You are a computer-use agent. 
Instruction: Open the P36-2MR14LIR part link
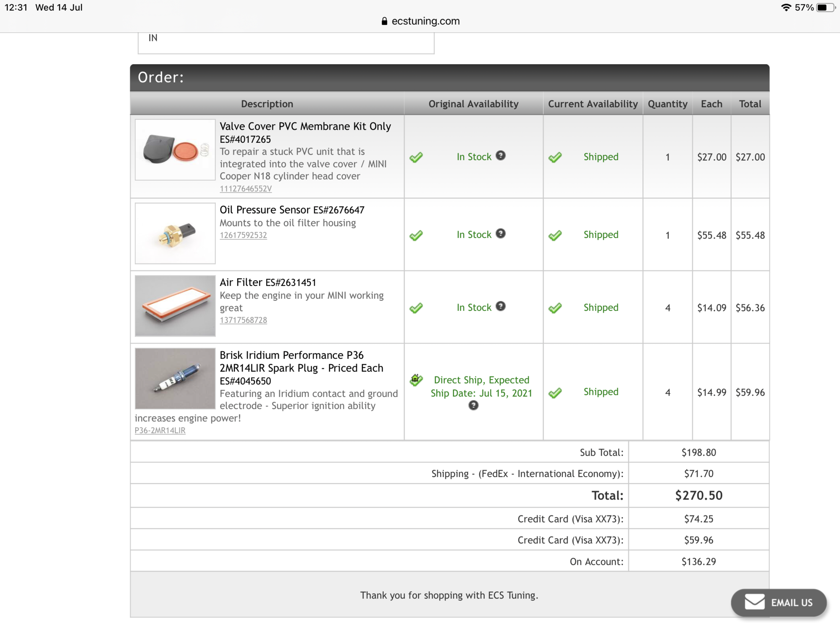pyautogui.click(x=160, y=430)
